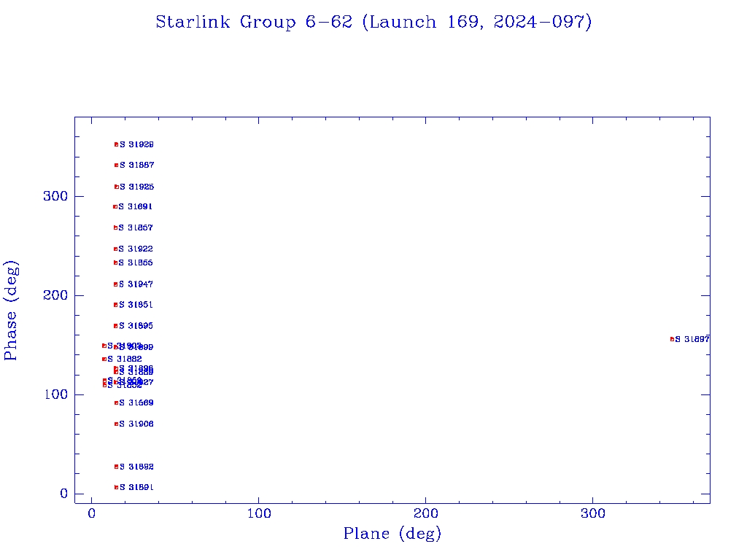Click the S 31906 satellite label
The width and height of the screenshot is (747, 560).
coord(136,424)
